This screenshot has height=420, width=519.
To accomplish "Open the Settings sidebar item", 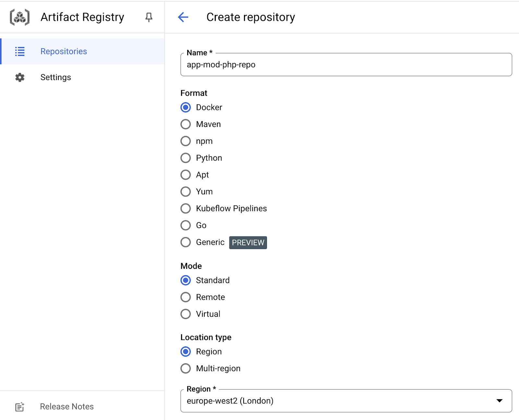I will [x=55, y=78].
